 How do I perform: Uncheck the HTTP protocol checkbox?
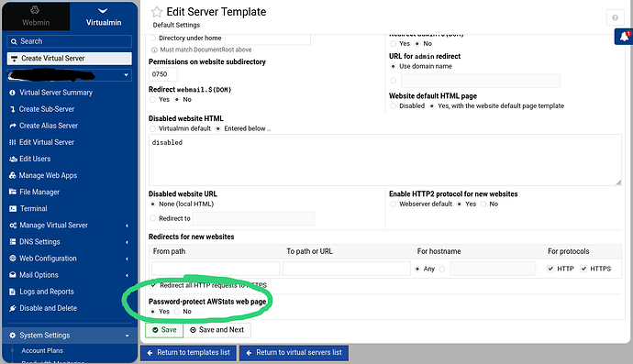click(550, 269)
